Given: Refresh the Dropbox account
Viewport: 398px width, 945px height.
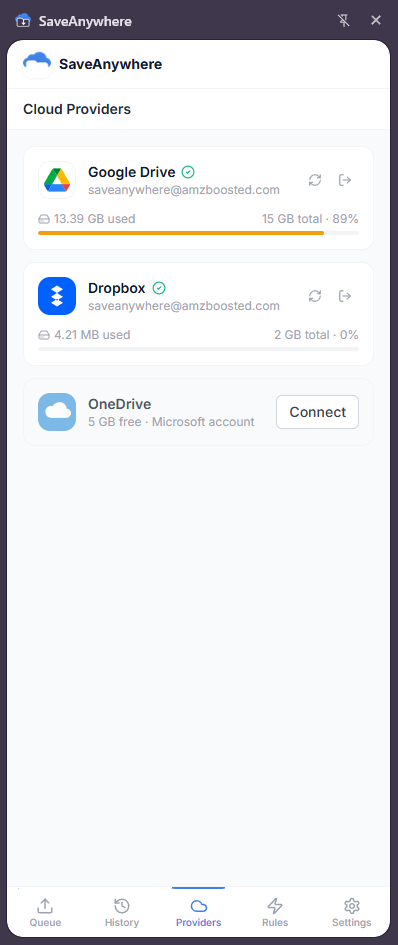Looking at the screenshot, I should tap(315, 296).
